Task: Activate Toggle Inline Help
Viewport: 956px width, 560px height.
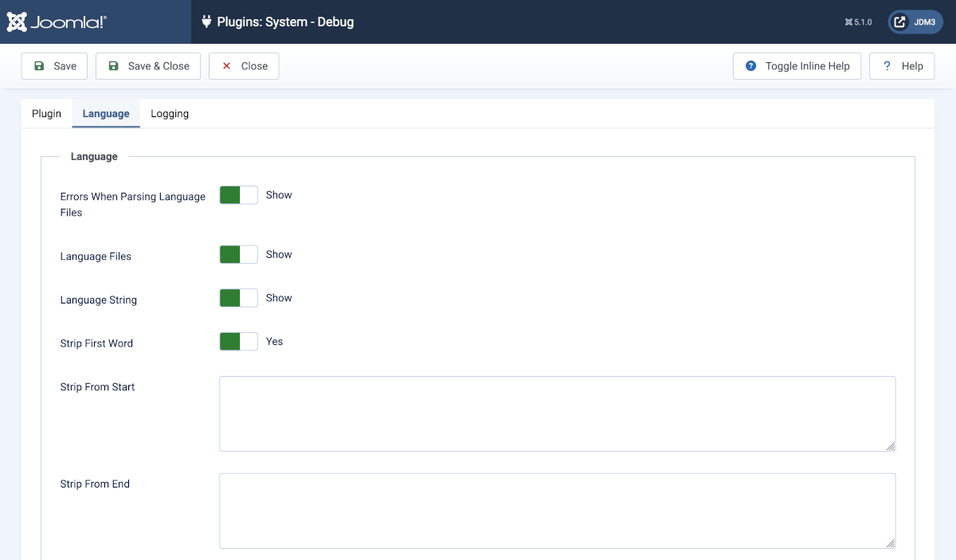Action: (x=797, y=66)
